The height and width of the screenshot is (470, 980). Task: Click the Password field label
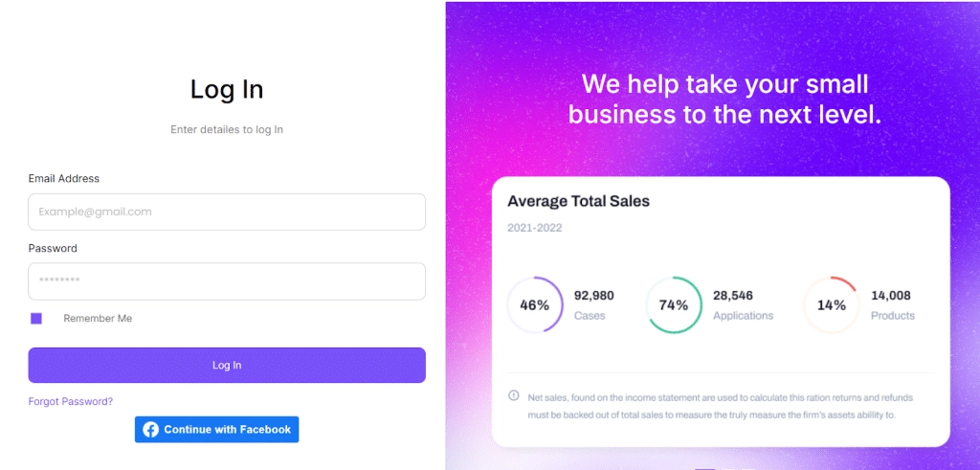53,248
